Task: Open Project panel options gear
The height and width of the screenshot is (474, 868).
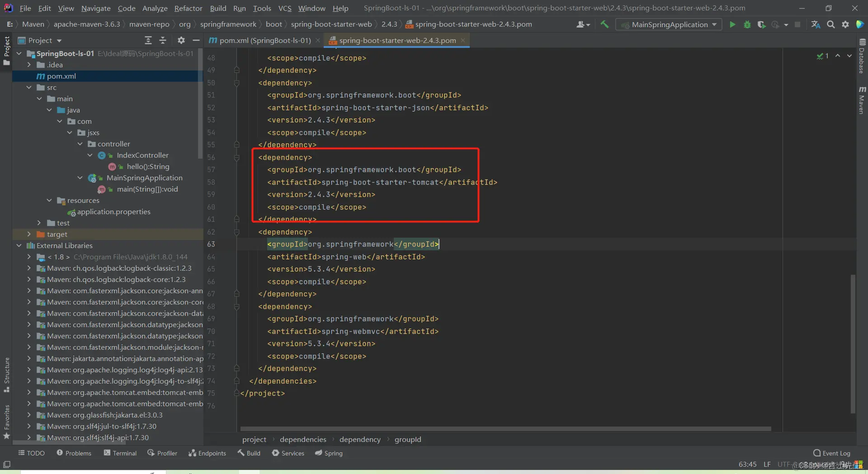Action: pos(181,41)
